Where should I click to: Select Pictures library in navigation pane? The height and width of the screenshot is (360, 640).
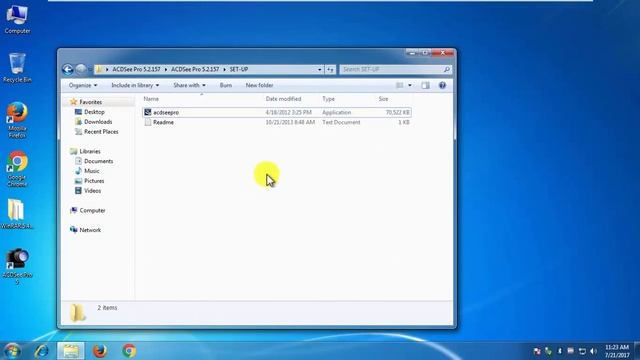click(x=94, y=181)
